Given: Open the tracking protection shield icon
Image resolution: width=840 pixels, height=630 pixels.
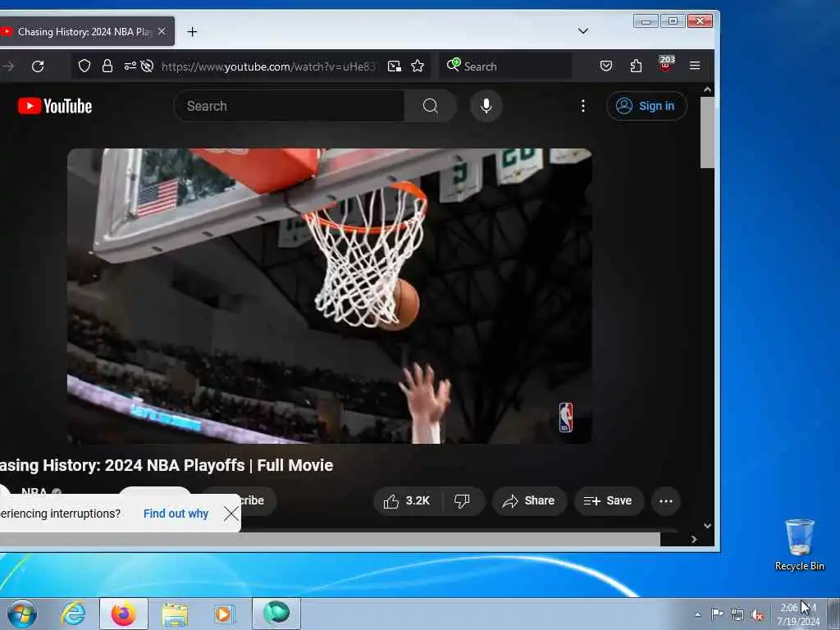Looking at the screenshot, I should click(x=84, y=66).
